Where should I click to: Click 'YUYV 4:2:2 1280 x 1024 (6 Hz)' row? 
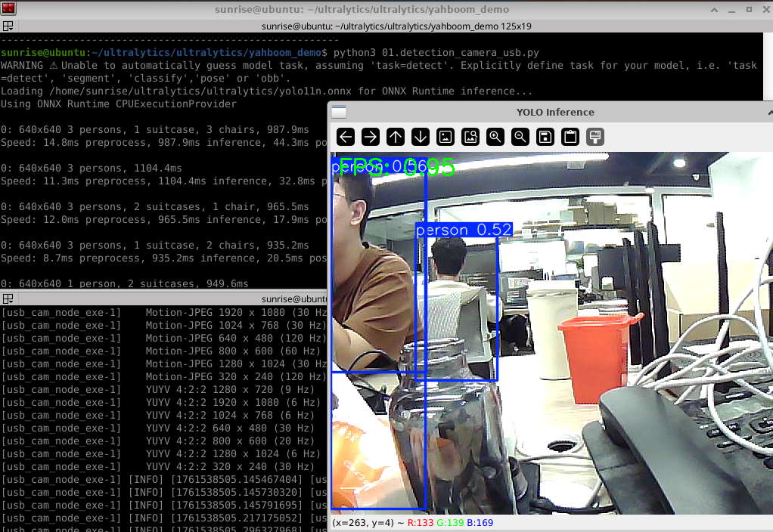coord(160,453)
